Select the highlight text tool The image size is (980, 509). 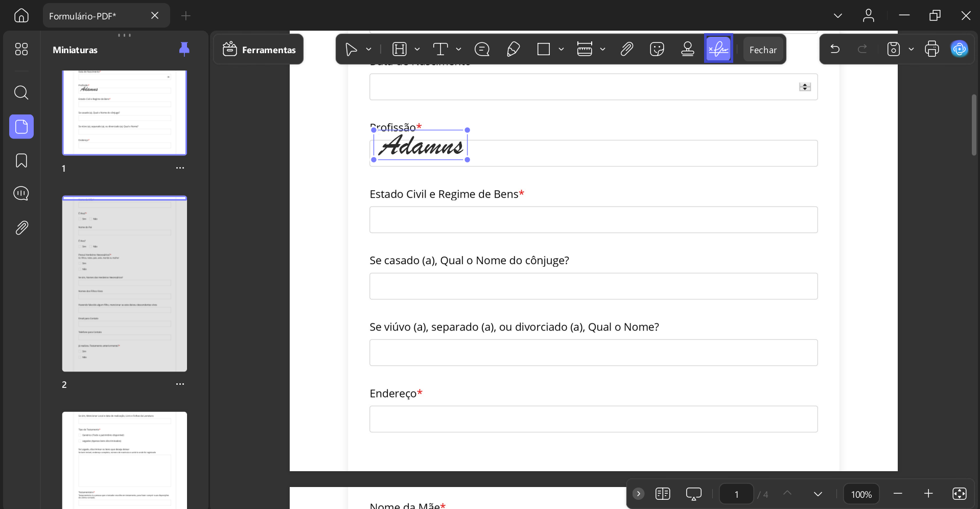click(400, 50)
